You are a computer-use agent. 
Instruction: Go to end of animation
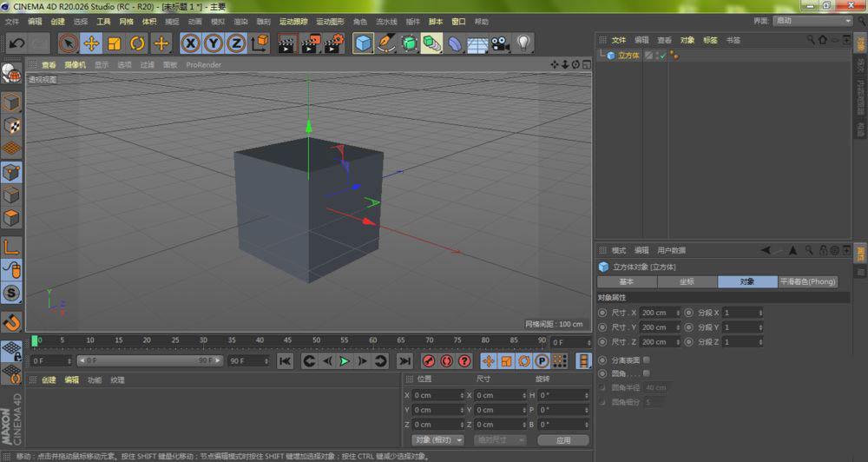pyautogui.click(x=404, y=361)
